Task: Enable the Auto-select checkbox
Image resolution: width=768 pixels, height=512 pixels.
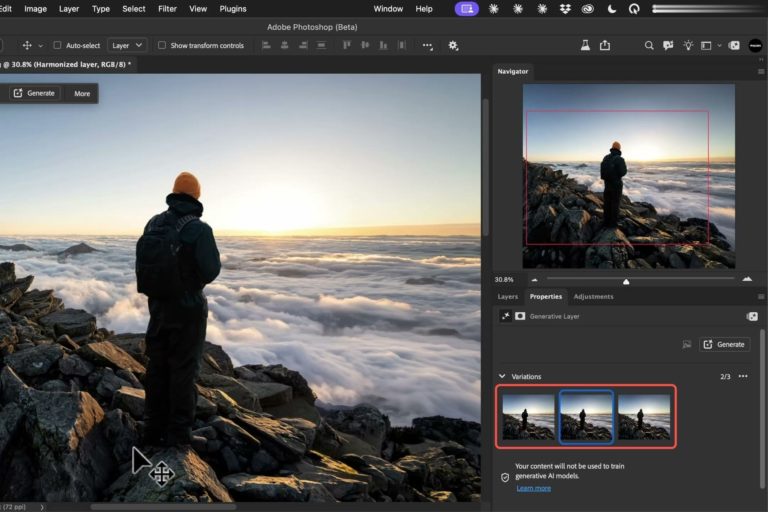Action: coord(57,45)
